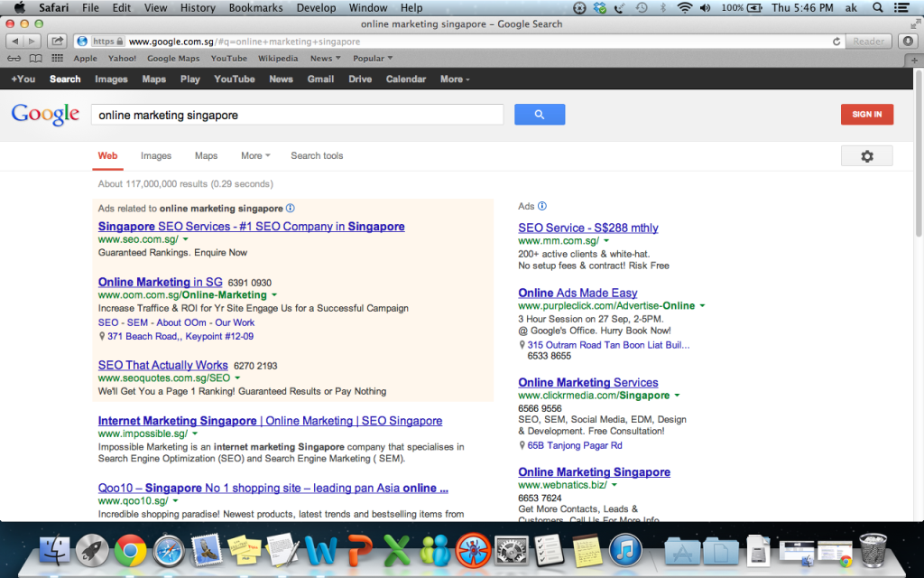Click the Downloads button in Safari toolbar
This screenshot has width=924, height=578.
(x=908, y=42)
